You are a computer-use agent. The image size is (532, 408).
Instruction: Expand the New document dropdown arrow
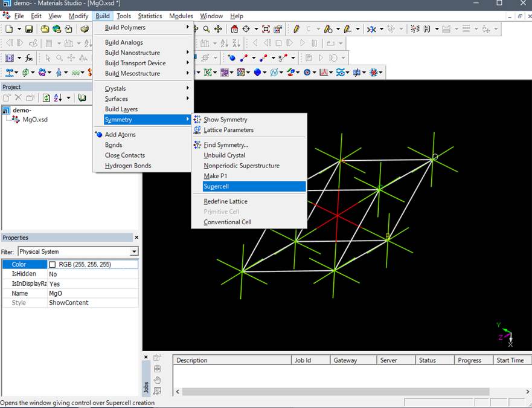click(19, 29)
